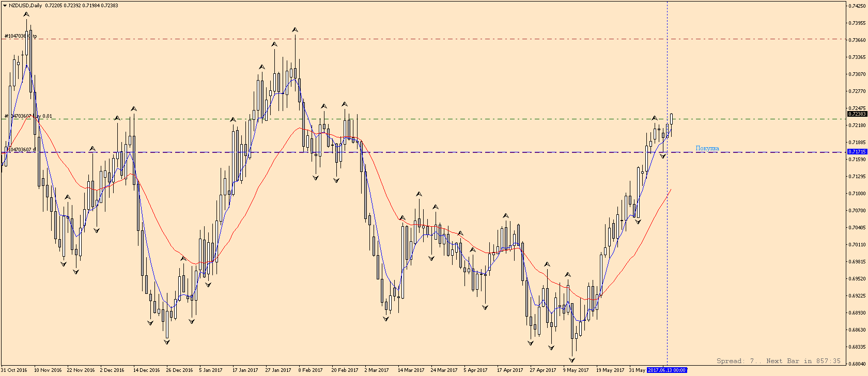
Task: Click the 0.71295 price scale label
Action: point(858,177)
